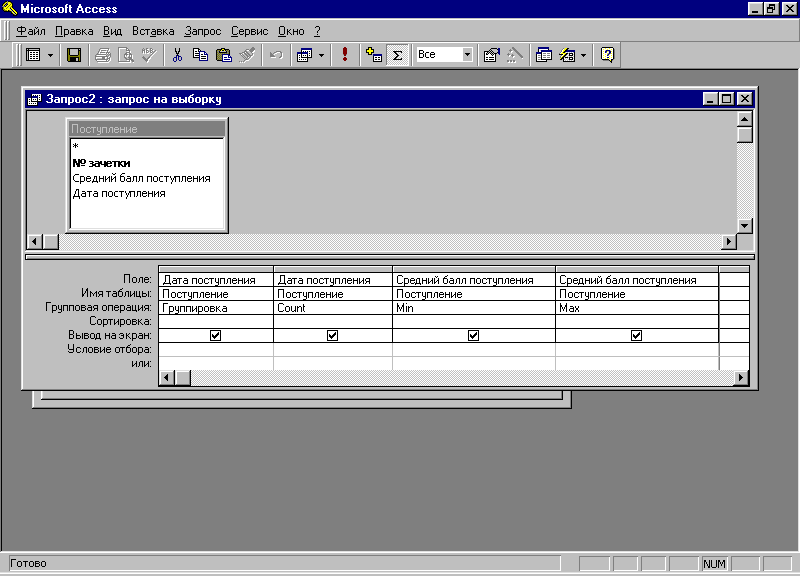The image size is (800, 576).
Task: Click the Print Preview icon
Action: [126, 55]
